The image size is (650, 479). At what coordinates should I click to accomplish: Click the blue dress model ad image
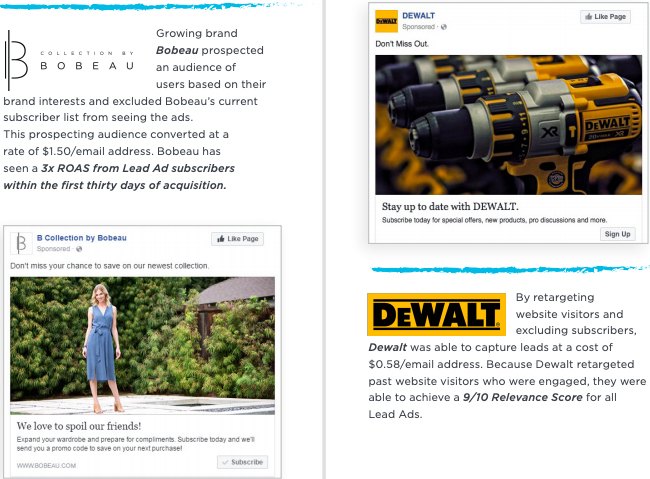pyautogui.click(x=142, y=346)
